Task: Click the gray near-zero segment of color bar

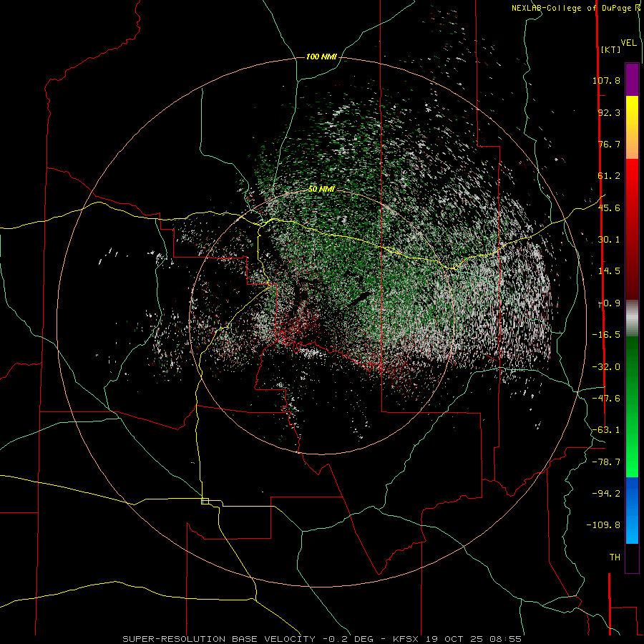Action: pyautogui.click(x=632, y=318)
